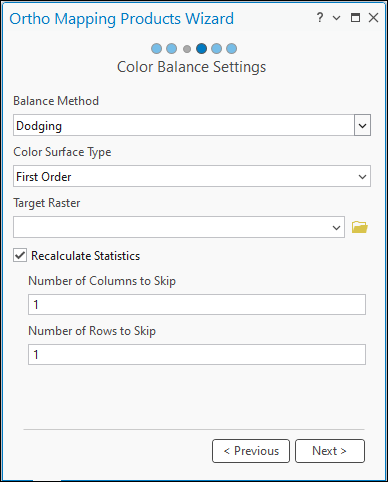Browse for target raster with folder icon
Image resolution: width=388 pixels, height=482 pixels.
click(x=360, y=227)
